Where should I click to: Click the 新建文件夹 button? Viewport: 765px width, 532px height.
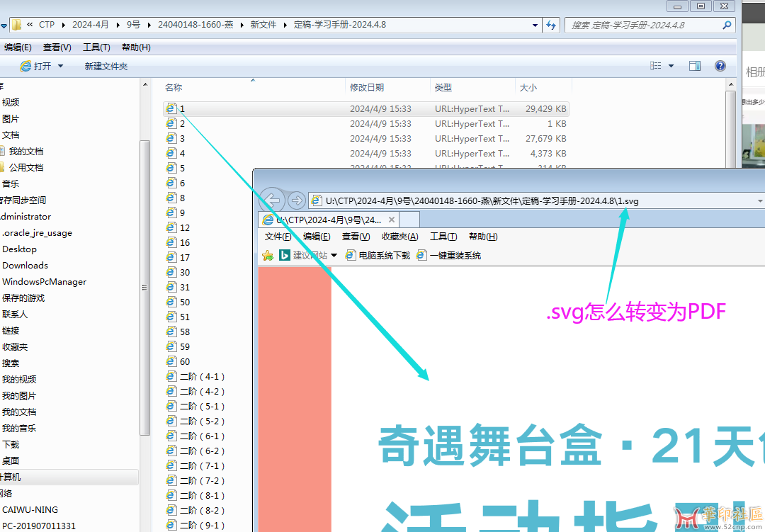[x=106, y=66]
